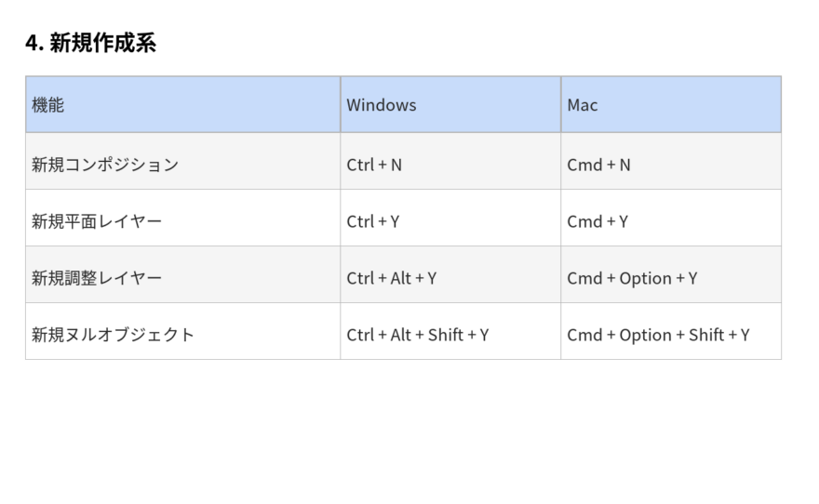Image resolution: width=819 pixels, height=504 pixels.
Task: Click the "新規調整レイヤー" row label
Action: pos(97,278)
